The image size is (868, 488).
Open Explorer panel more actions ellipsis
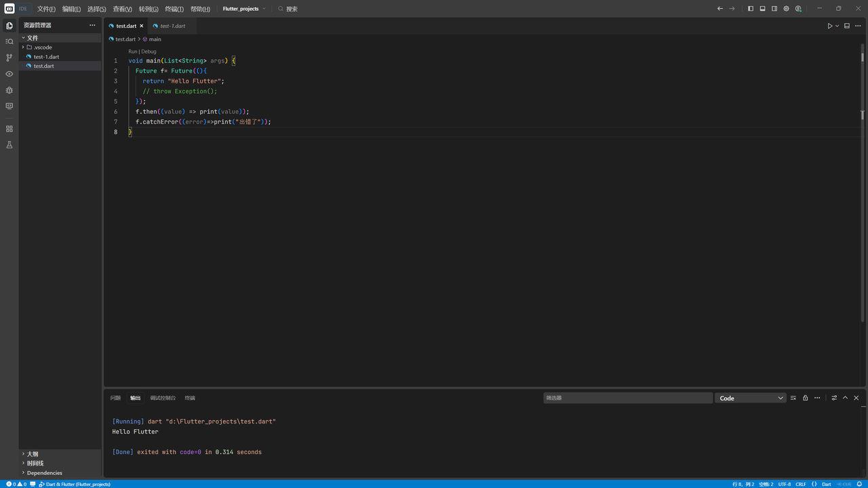pos(92,25)
